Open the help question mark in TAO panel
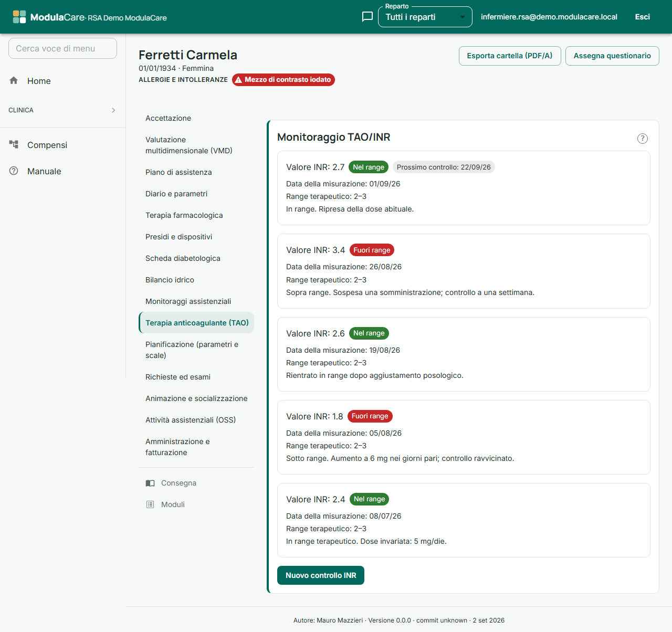Image resolution: width=672 pixels, height=632 pixels. point(643,139)
